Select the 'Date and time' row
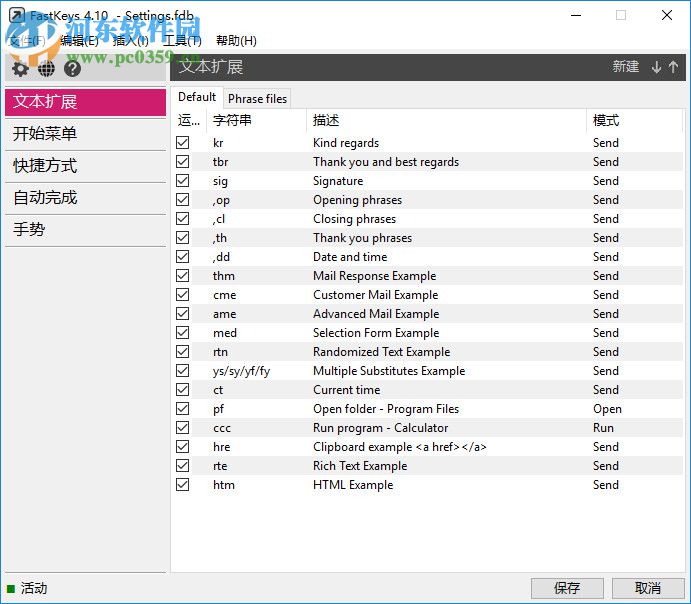This screenshot has width=691, height=604. [428, 256]
